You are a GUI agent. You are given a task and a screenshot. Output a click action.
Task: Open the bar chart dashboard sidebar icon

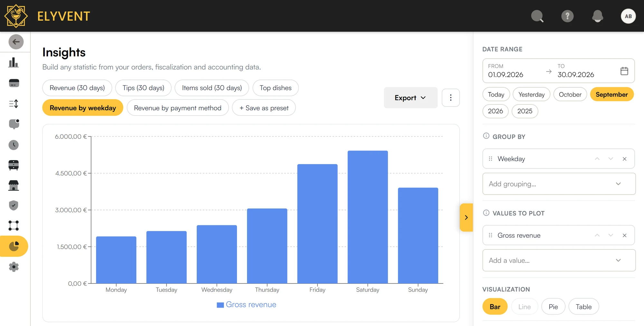click(14, 62)
